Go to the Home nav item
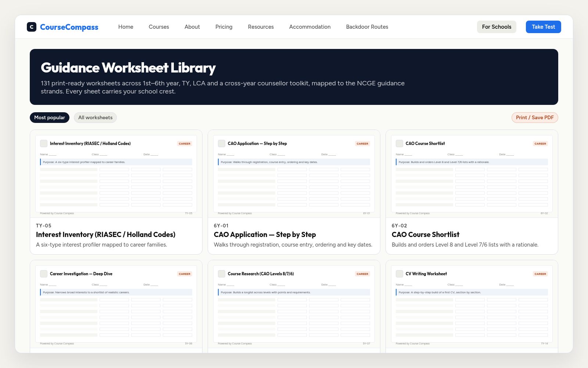This screenshot has width=588, height=368. [126, 27]
